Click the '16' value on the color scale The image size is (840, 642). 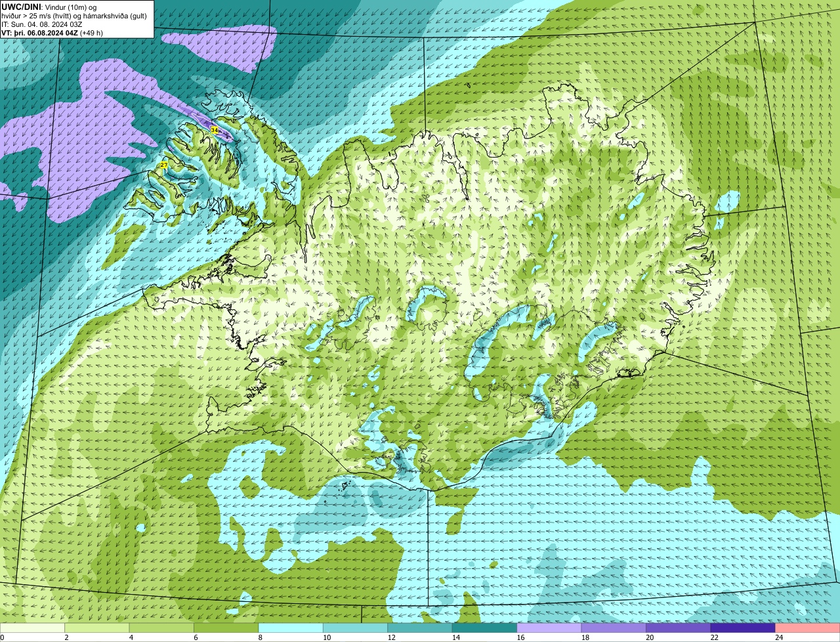520,637
